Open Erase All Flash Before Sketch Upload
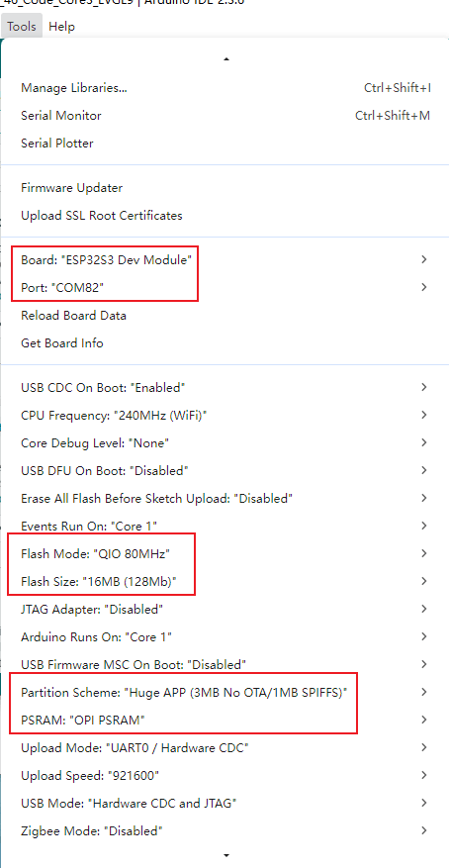Image resolution: width=449 pixels, height=868 pixels. (225, 498)
